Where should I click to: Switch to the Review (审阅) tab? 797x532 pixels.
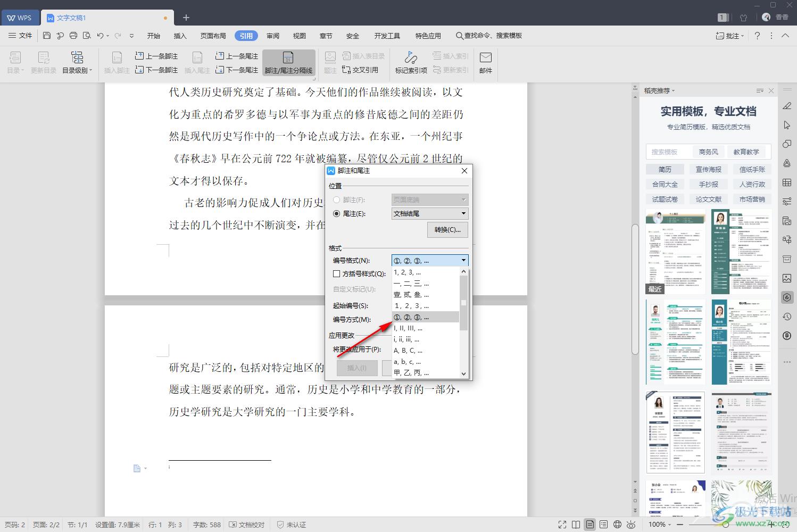coord(273,36)
